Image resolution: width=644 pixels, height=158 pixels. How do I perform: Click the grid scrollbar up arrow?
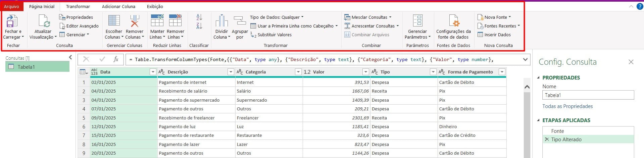pos(527,87)
